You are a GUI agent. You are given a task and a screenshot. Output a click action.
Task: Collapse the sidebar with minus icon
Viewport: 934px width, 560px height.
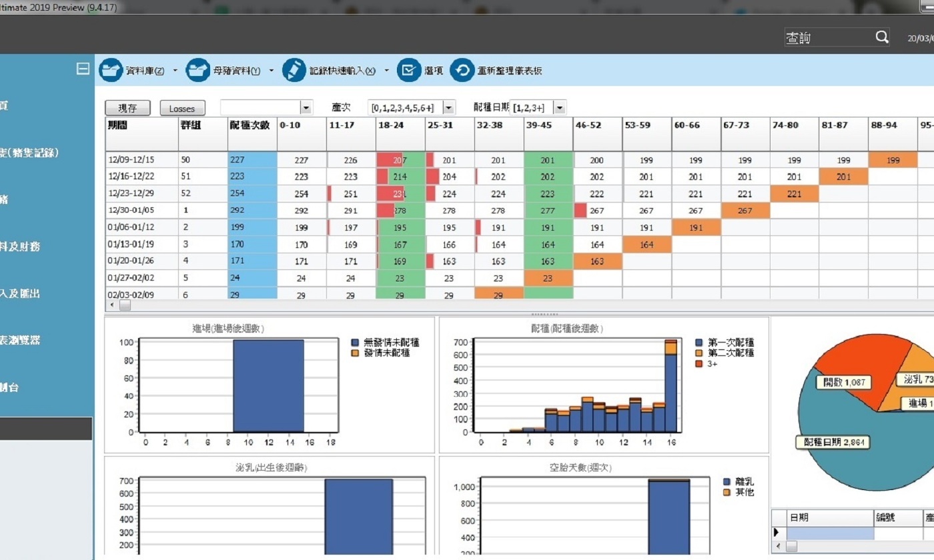point(83,68)
